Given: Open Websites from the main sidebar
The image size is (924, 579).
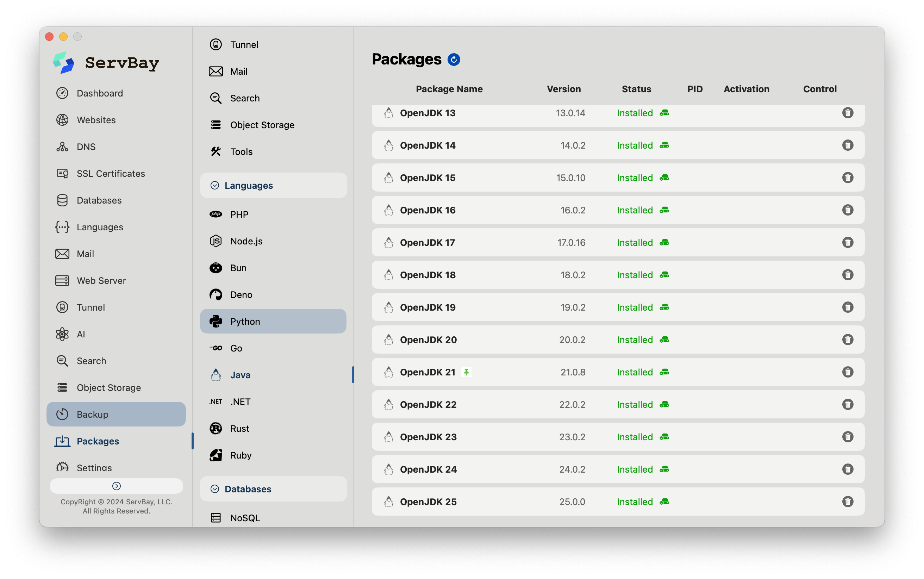Looking at the screenshot, I should (x=96, y=120).
